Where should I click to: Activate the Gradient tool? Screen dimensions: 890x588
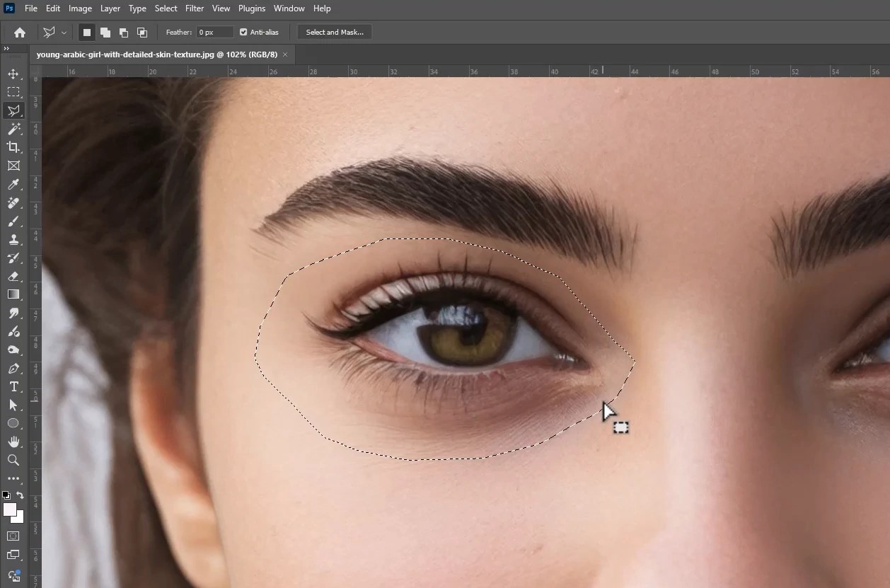pyautogui.click(x=13, y=295)
